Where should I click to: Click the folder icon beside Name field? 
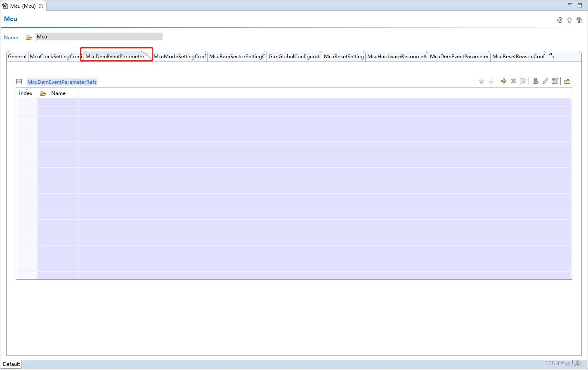29,37
